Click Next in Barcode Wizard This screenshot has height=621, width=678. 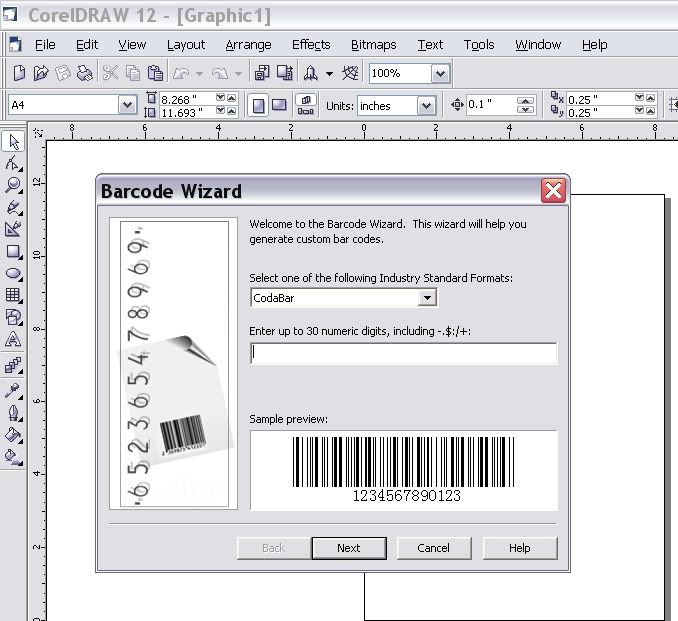click(x=349, y=548)
